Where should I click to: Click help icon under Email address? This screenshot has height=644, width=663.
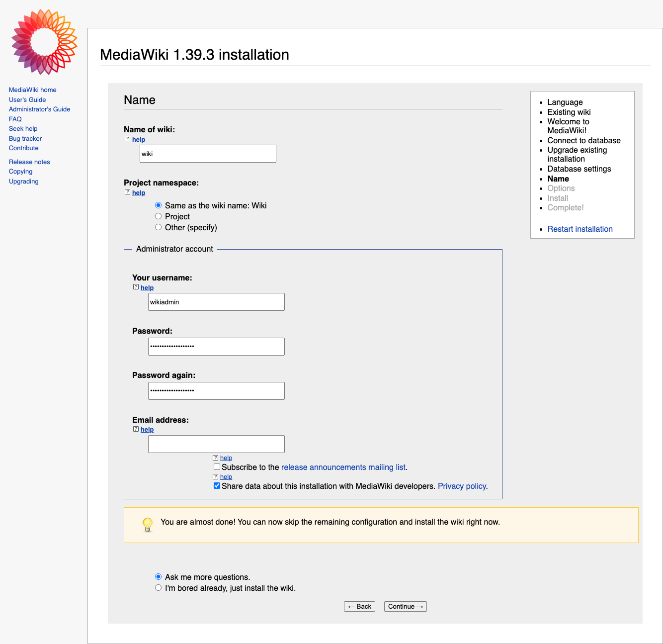(136, 429)
